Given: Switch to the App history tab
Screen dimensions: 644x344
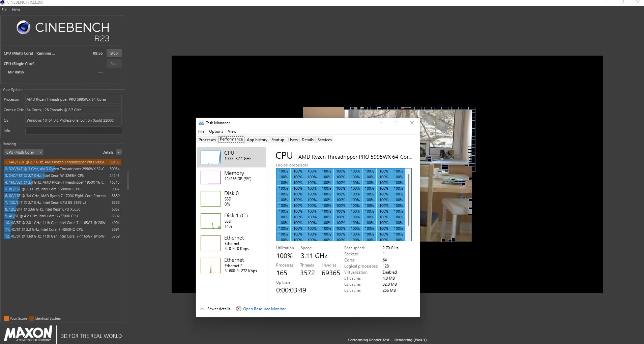Looking at the screenshot, I should (x=257, y=140).
